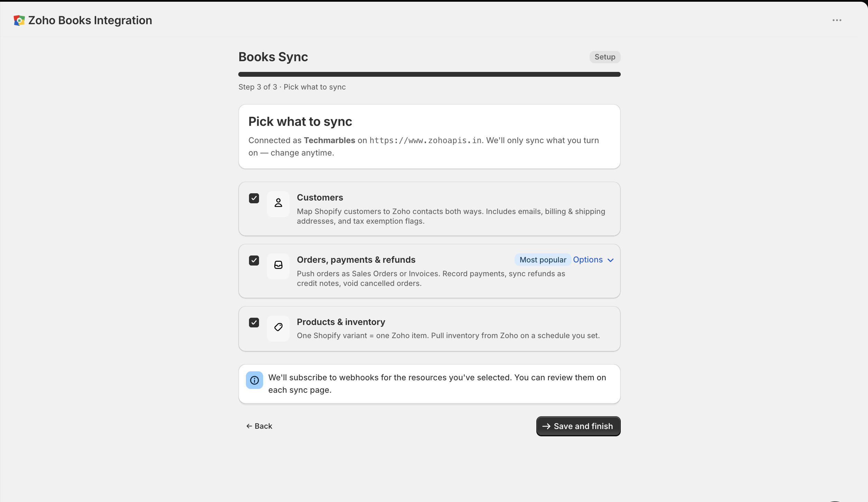
Task: Uncheck the Products & inventory checkbox
Action: [254, 323]
